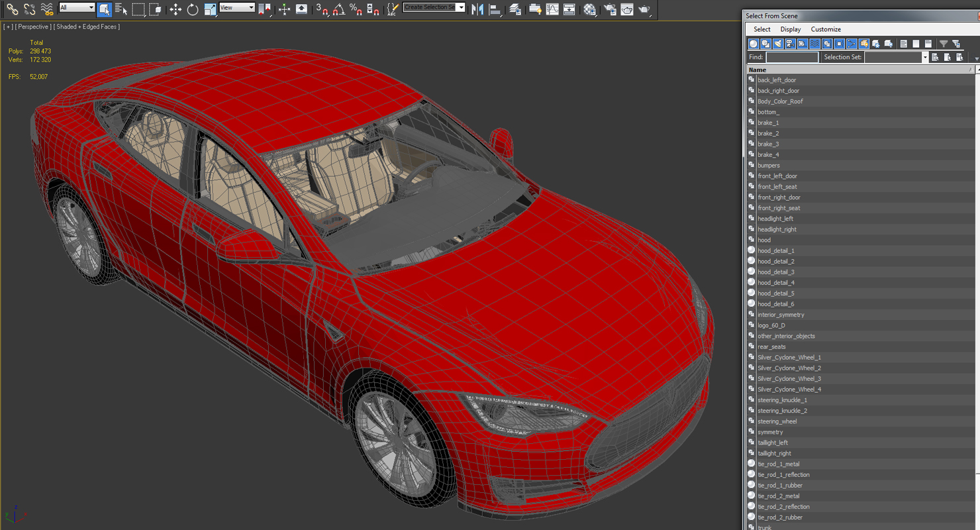
Task: Open the 'All' selection filter dropdown
Action: (x=77, y=7)
